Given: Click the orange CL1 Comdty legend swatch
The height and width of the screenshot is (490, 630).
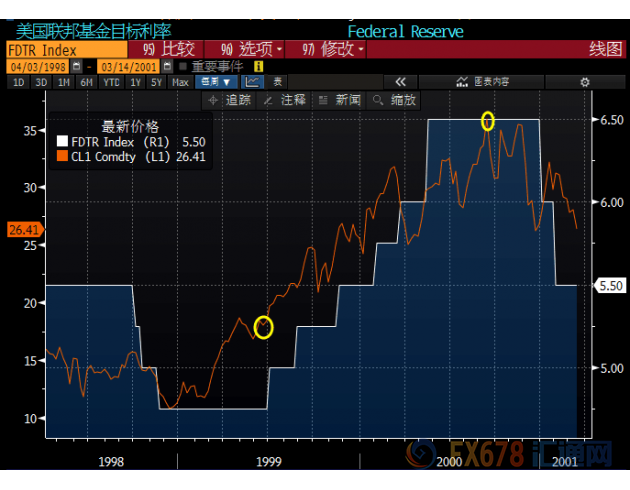Looking at the screenshot, I should [61, 156].
